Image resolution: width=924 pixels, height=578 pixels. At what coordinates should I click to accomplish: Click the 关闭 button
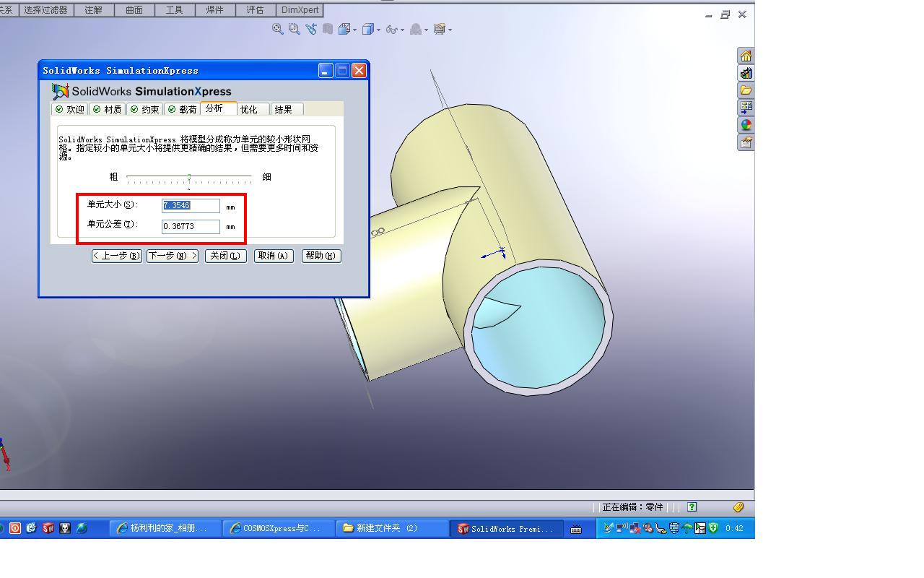click(226, 256)
